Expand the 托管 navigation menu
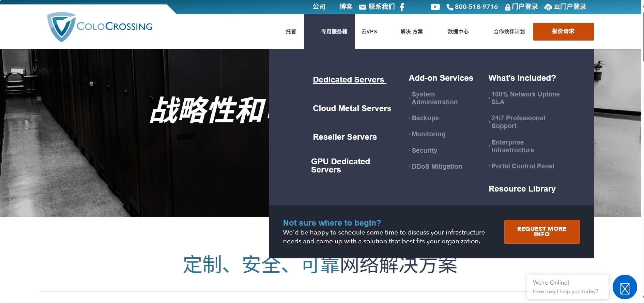The height and width of the screenshot is (303, 644). tap(291, 32)
